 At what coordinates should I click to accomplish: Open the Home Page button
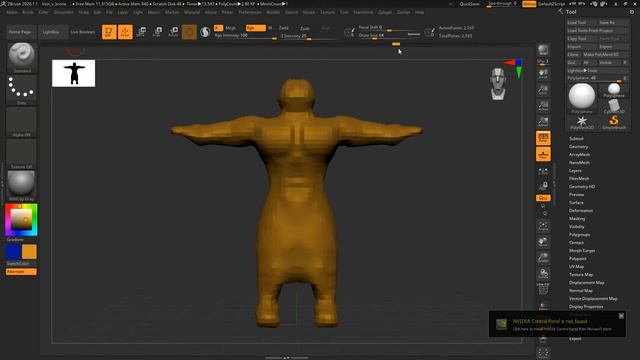(x=20, y=32)
